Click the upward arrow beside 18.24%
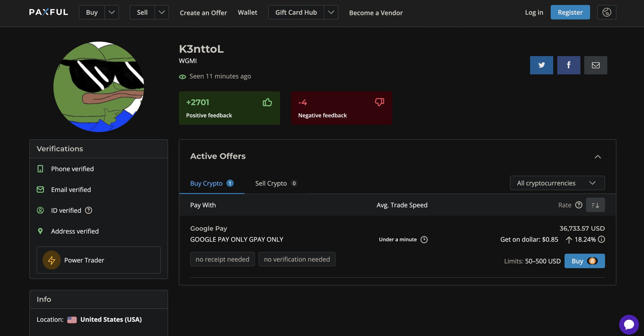The image size is (644, 336). tap(569, 240)
